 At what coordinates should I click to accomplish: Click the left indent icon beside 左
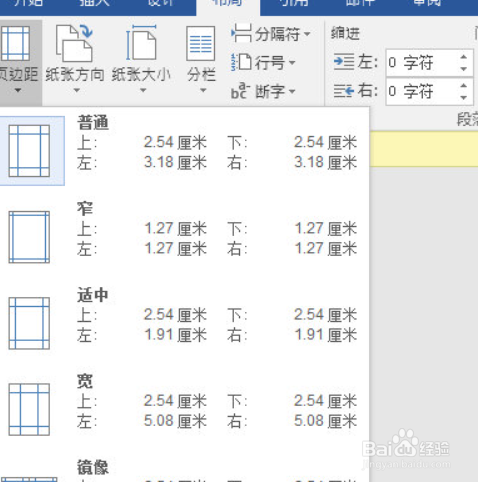[344, 62]
